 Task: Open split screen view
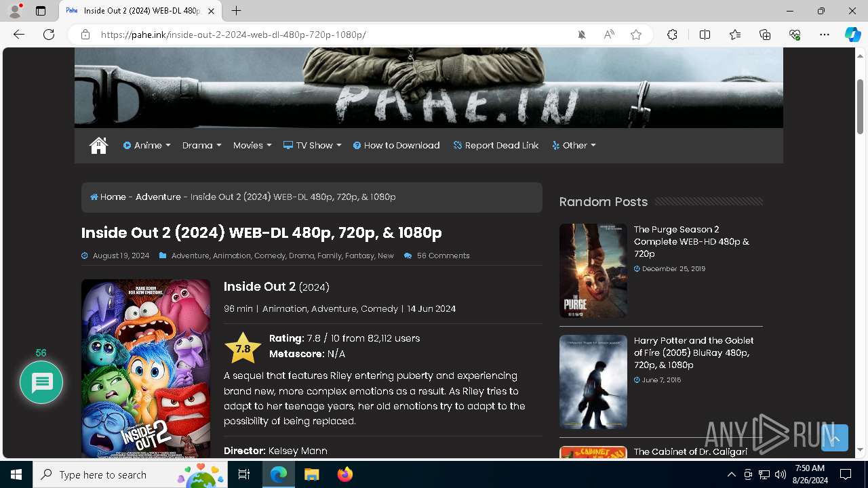pyautogui.click(x=705, y=35)
